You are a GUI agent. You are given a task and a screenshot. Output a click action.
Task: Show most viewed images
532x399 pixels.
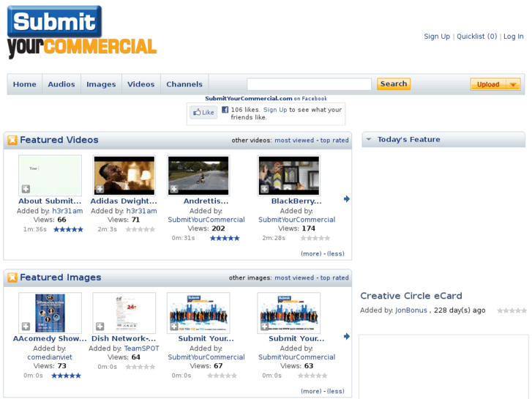pyautogui.click(x=294, y=277)
